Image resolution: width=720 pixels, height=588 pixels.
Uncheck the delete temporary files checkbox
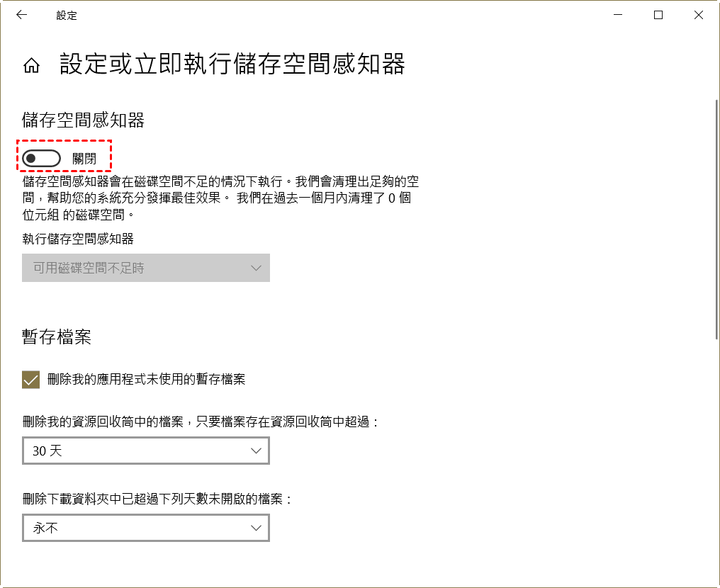(x=30, y=379)
